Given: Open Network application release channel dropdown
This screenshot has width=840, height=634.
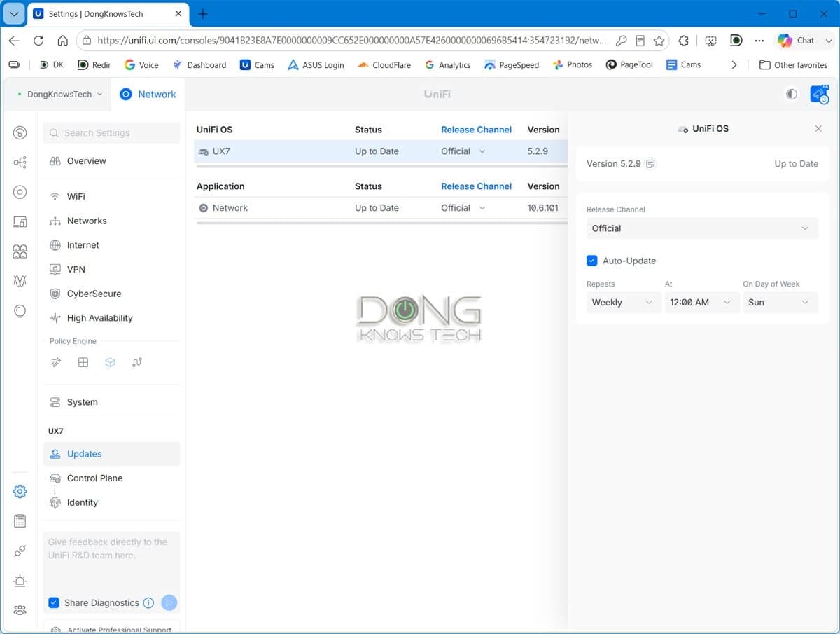Looking at the screenshot, I should (463, 208).
